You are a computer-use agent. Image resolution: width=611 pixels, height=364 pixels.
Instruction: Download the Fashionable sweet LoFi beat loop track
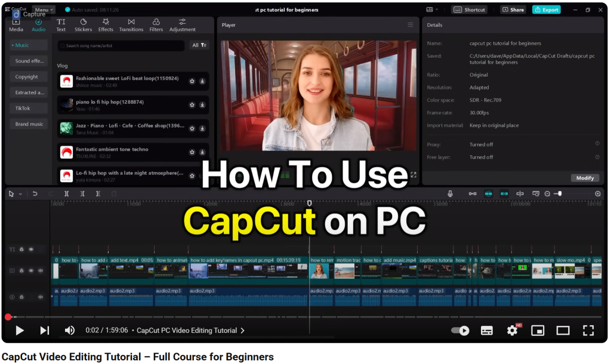(x=202, y=81)
